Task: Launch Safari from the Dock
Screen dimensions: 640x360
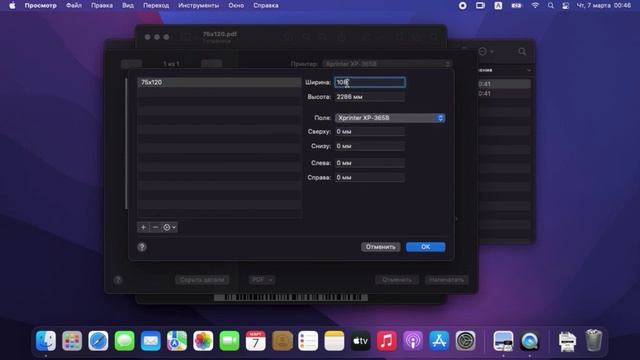Action: (98, 341)
